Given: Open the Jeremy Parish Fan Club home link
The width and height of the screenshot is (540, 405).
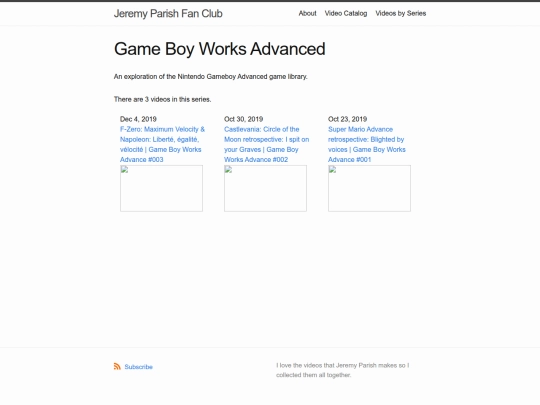Looking at the screenshot, I should [168, 13].
